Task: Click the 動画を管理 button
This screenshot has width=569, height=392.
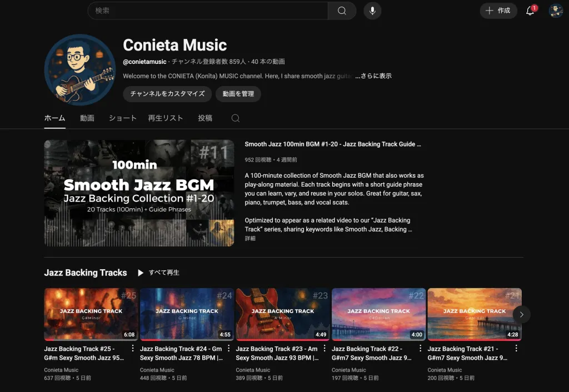Action: pyautogui.click(x=238, y=94)
